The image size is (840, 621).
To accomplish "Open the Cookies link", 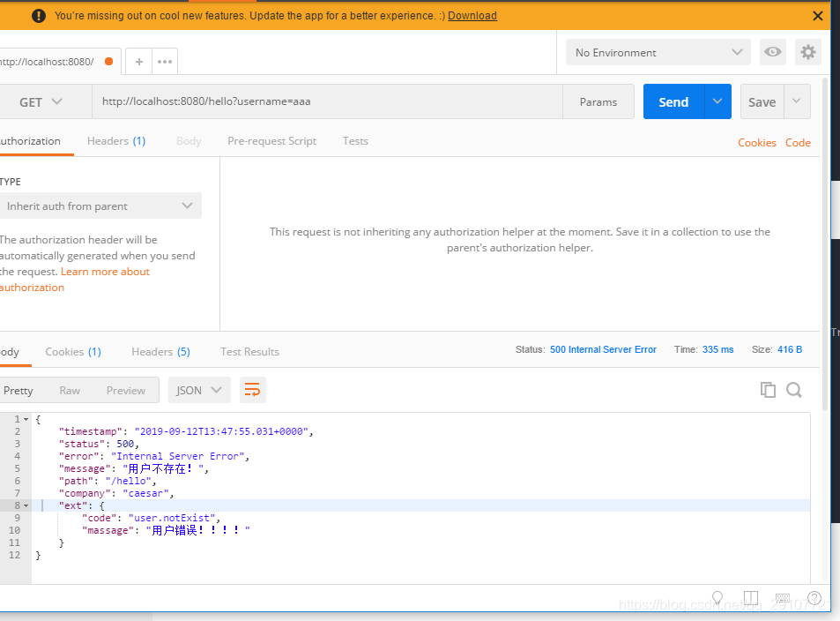I will pyautogui.click(x=757, y=143).
